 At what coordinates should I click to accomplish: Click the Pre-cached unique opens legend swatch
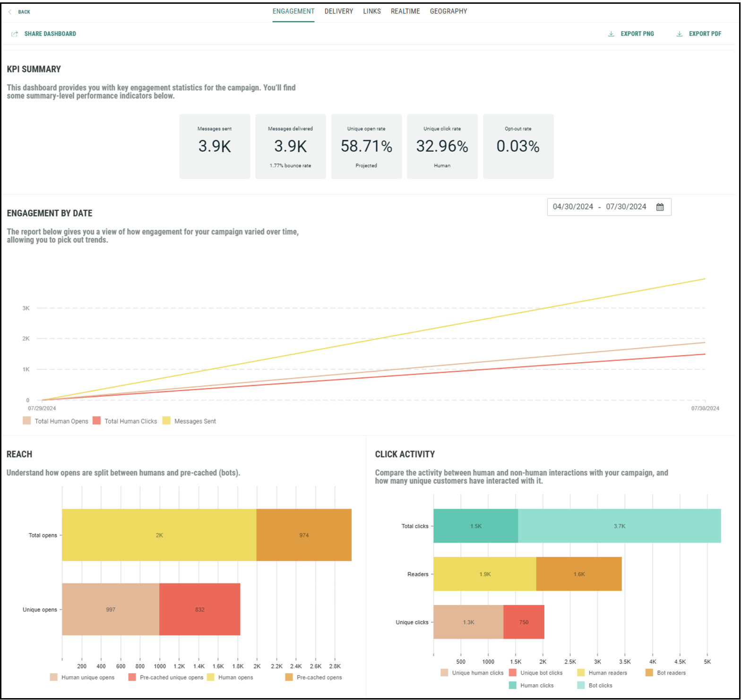(x=132, y=677)
